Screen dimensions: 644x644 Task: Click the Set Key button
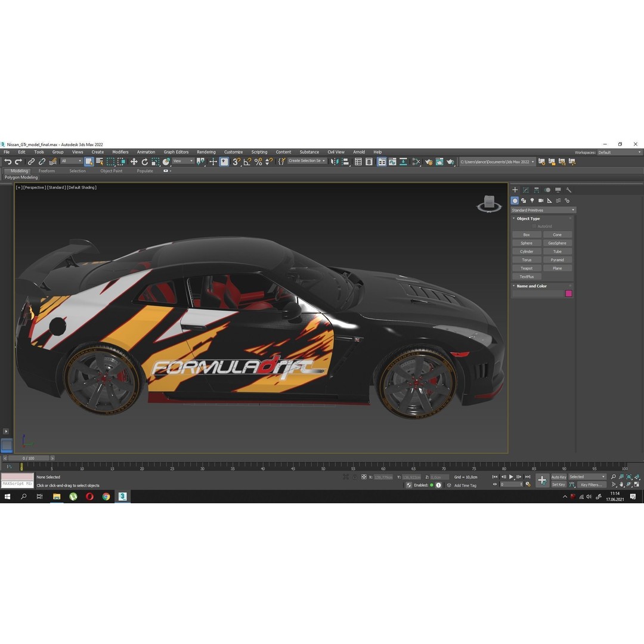click(559, 485)
